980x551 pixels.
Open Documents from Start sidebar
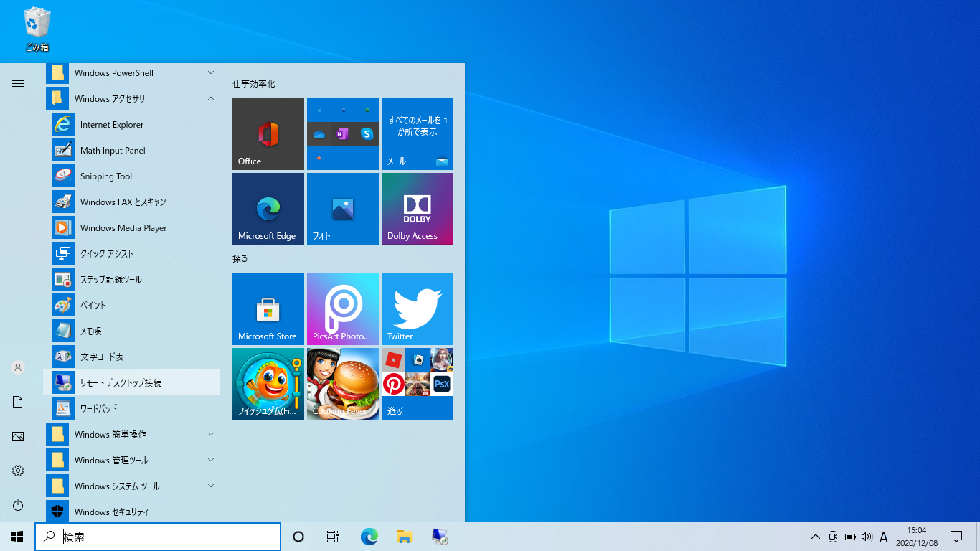[18, 402]
